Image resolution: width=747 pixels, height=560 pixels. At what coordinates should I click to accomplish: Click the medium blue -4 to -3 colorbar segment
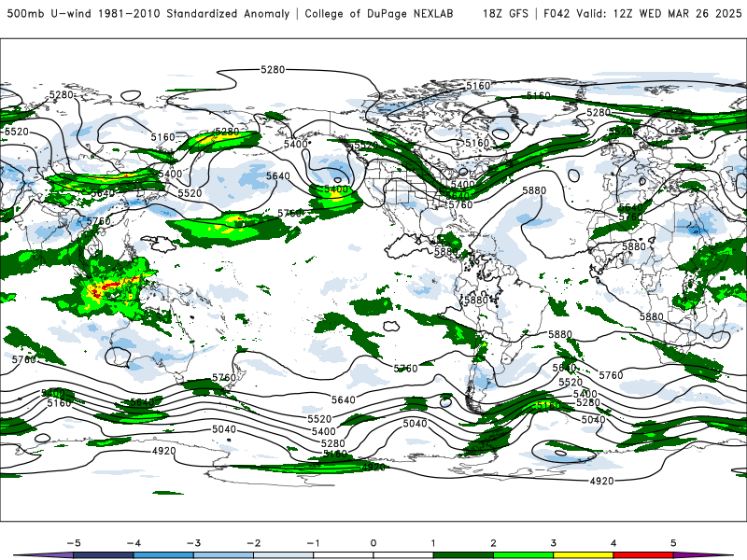coord(163,555)
